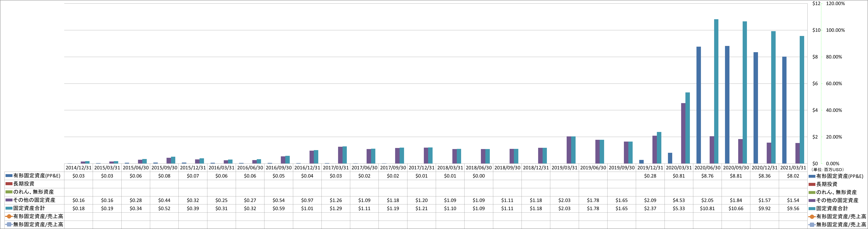Select the 2020/06/30 date column header
This screenshot has height=229, width=868.
coord(707,167)
